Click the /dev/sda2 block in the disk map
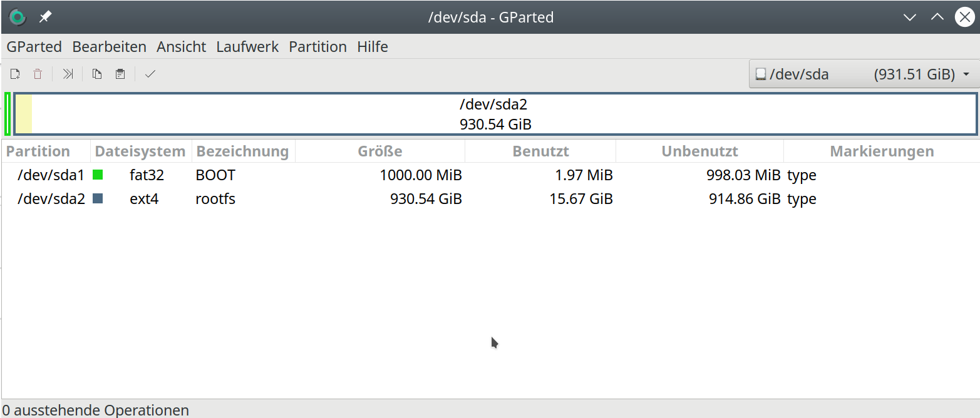Image resolution: width=980 pixels, height=418 pixels. [495, 114]
